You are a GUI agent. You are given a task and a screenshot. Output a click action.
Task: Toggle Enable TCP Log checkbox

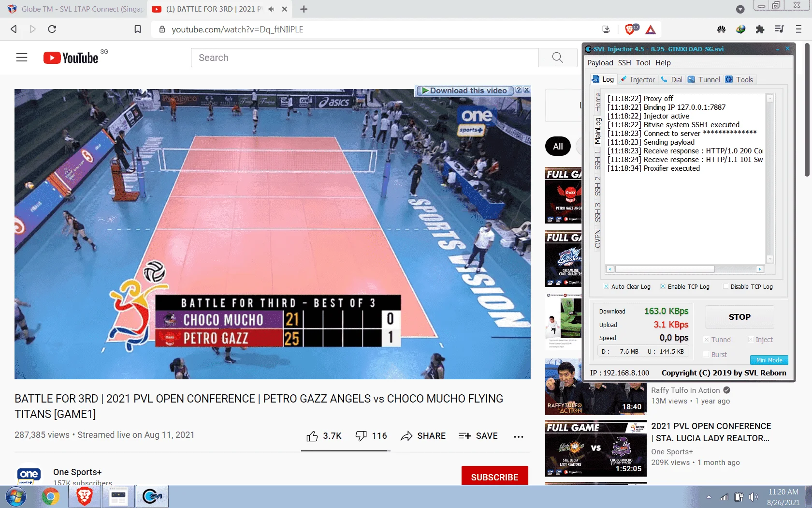663,286
